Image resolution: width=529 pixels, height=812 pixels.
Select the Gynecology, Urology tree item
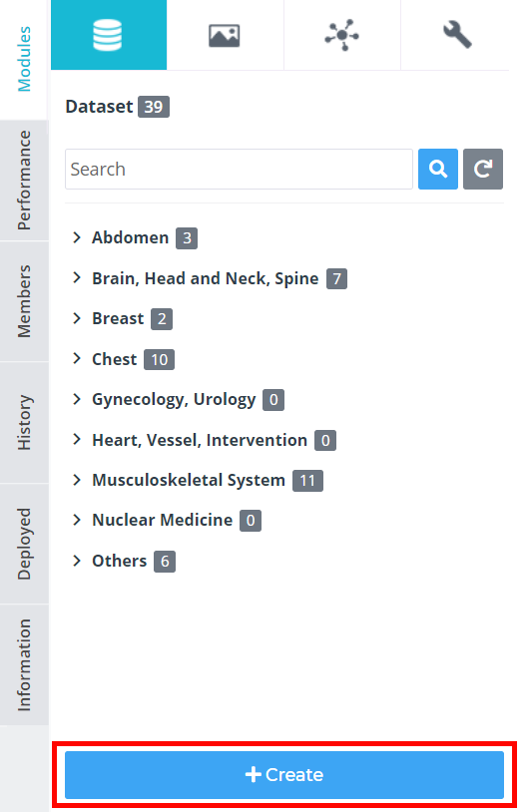(174, 399)
